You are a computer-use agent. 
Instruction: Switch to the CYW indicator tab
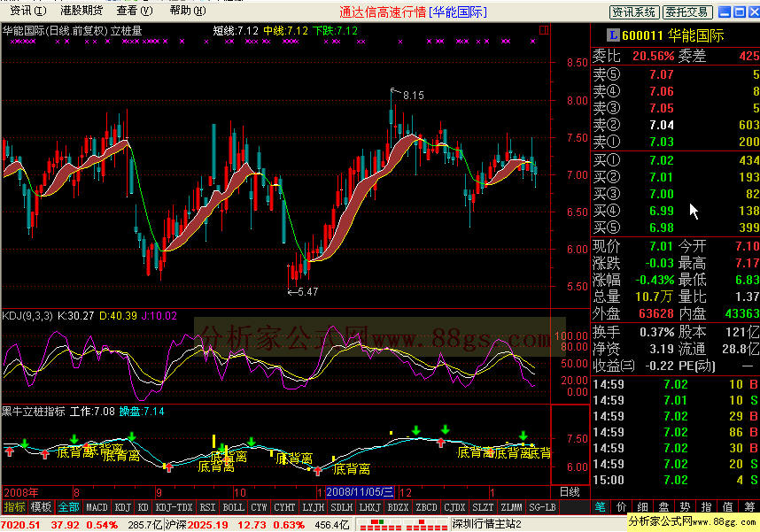click(x=259, y=507)
